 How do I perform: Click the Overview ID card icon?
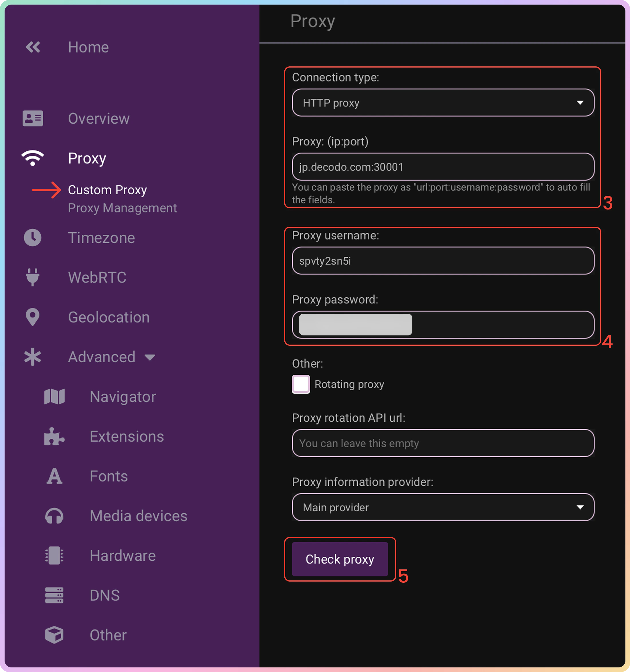33,118
